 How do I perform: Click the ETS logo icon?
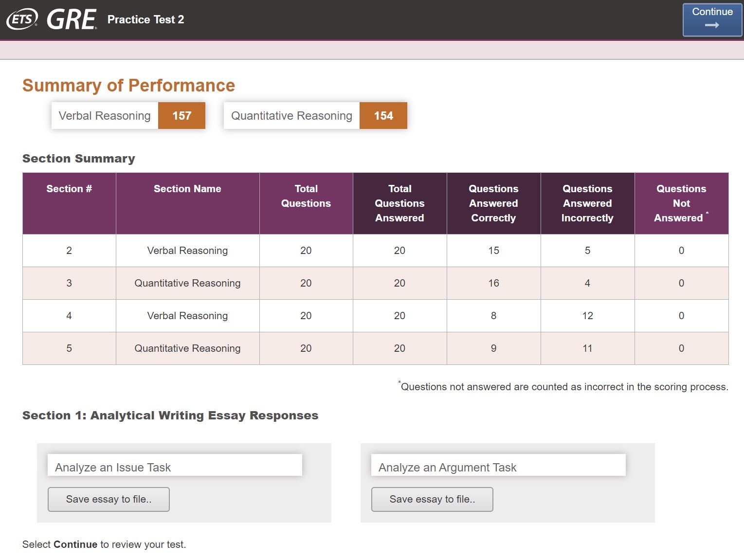click(21, 19)
